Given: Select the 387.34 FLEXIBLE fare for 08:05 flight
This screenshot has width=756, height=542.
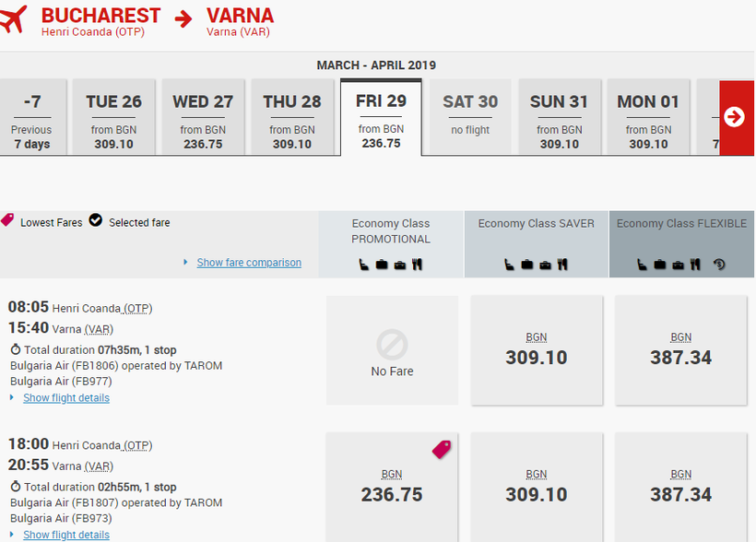Looking at the screenshot, I should [680, 350].
